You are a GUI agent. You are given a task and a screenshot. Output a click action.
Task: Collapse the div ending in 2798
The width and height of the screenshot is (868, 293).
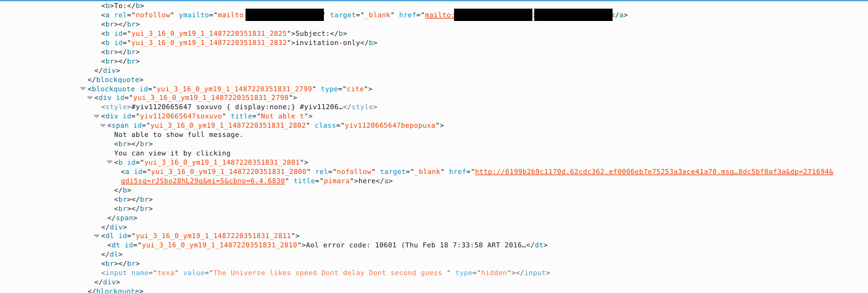tap(90, 97)
